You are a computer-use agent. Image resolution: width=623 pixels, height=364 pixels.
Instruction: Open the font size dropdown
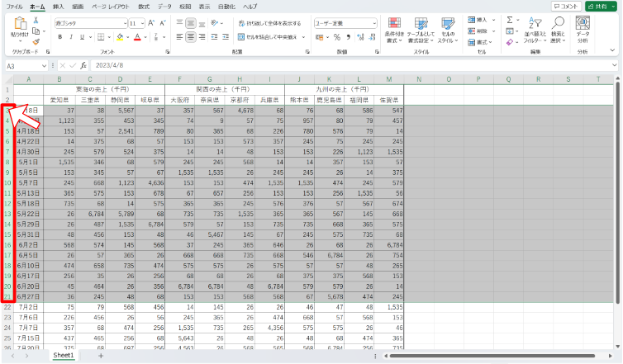click(x=143, y=23)
